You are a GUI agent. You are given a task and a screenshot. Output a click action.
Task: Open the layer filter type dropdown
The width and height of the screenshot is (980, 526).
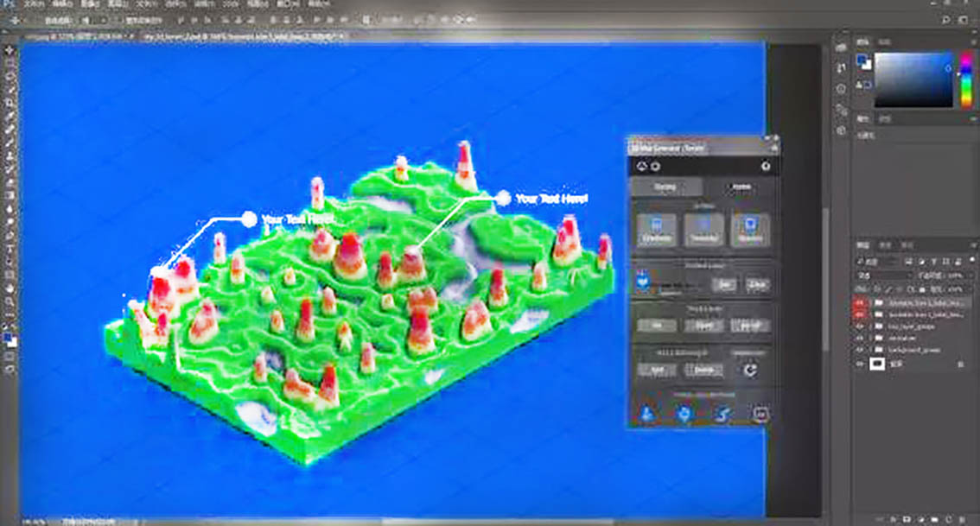click(x=878, y=261)
